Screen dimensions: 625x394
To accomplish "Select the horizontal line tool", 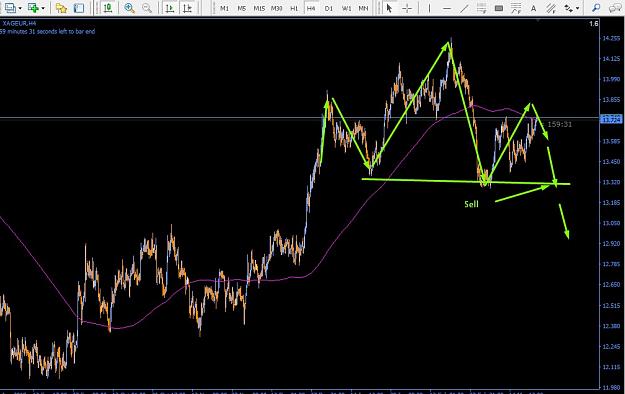I will click(x=447, y=8).
